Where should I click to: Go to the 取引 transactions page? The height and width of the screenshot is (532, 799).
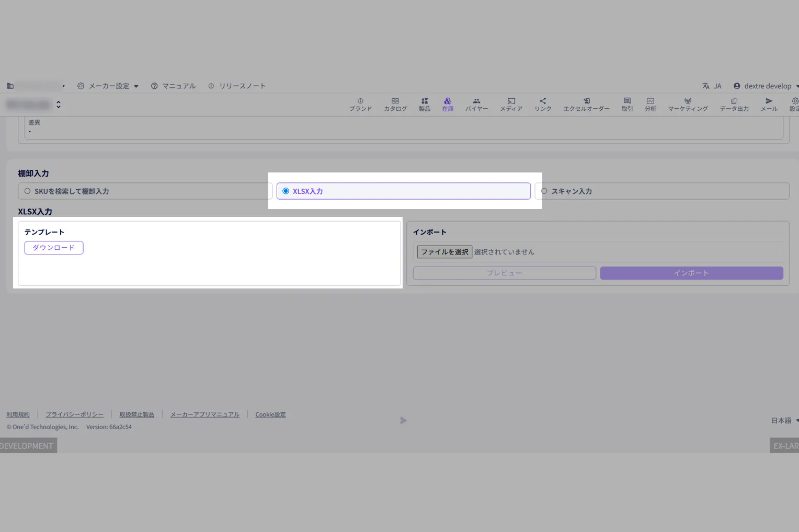click(x=627, y=105)
